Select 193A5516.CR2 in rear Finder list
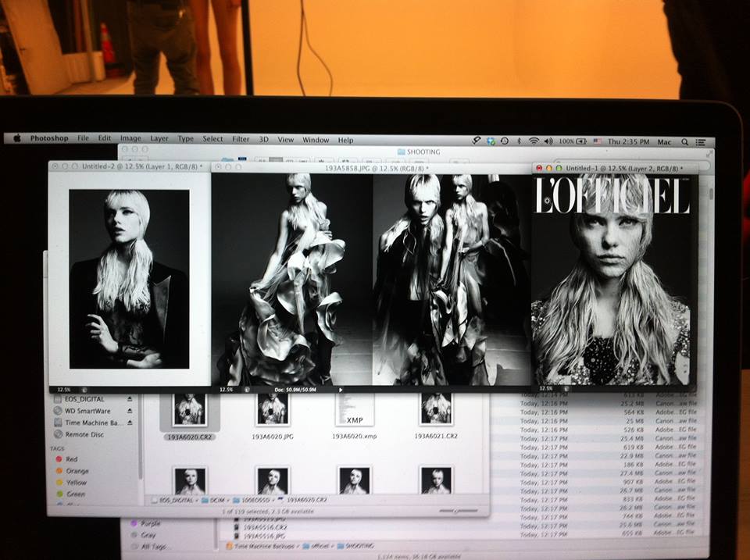The width and height of the screenshot is (750, 560). [262, 527]
